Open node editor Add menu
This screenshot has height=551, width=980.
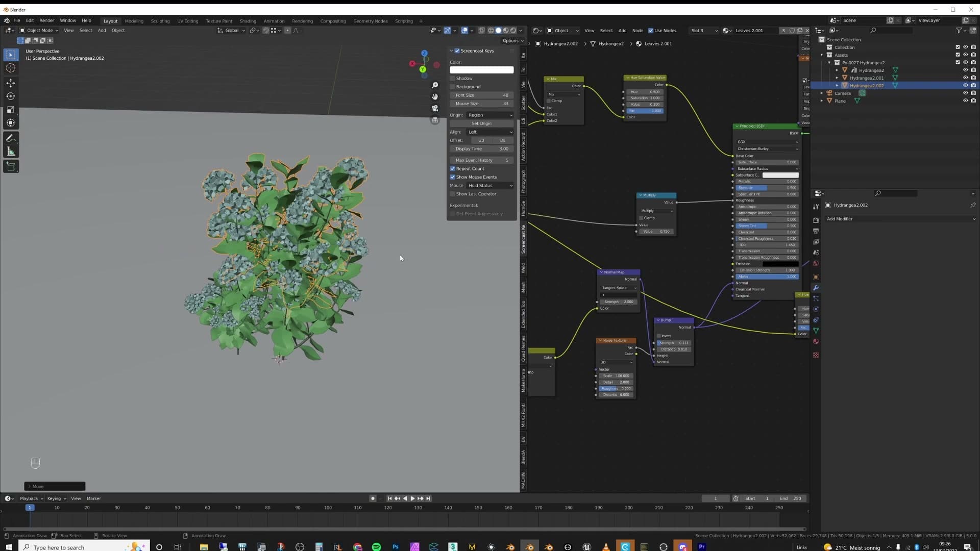click(622, 31)
